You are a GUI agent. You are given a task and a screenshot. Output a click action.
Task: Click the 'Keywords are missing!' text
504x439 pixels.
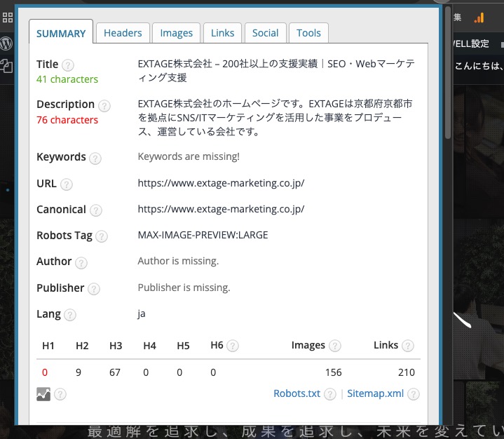189,156
